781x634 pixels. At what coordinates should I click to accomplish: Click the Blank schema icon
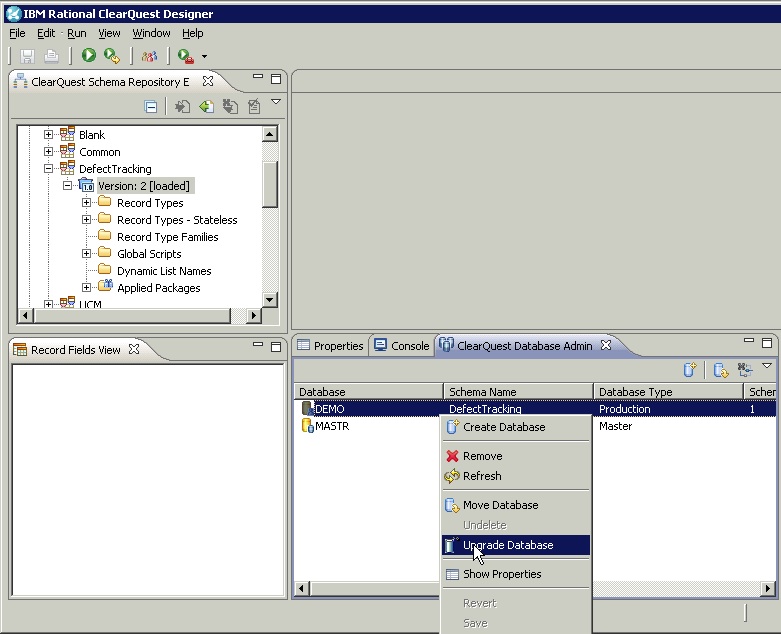coord(67,133)
